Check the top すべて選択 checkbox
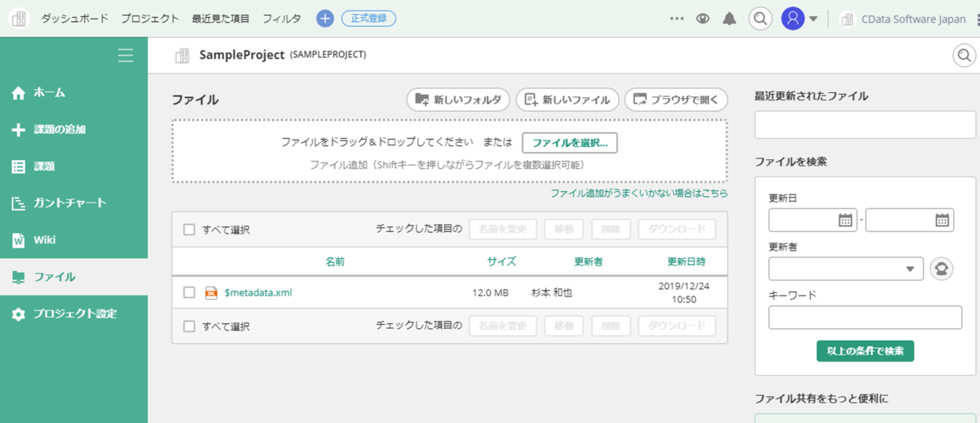Viewport: 980px width, 423px height. pyautogui.click(x=189, y=229)
